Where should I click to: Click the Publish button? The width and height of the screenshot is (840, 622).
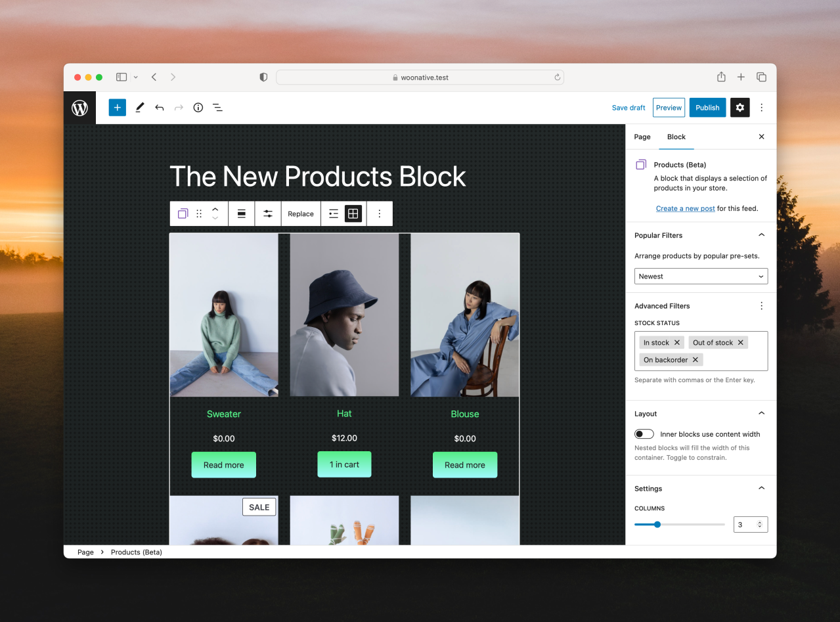tap(707, 108)
